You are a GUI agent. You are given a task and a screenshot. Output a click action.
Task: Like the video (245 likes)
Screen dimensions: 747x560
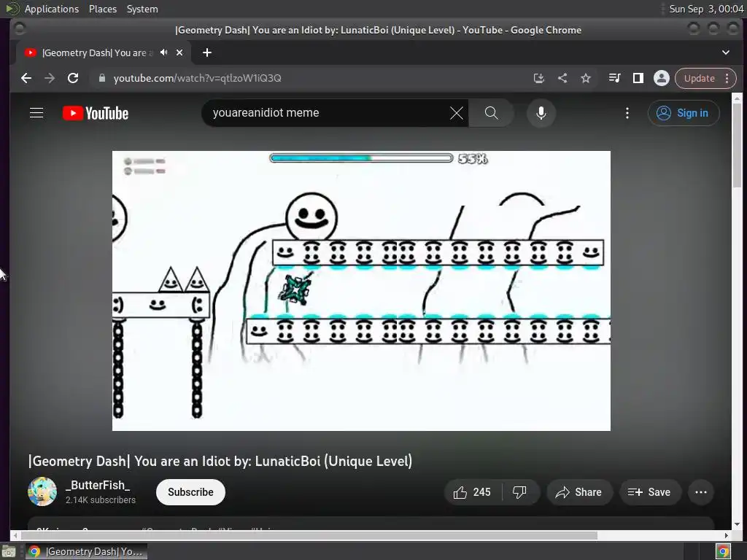coord(472,492)
